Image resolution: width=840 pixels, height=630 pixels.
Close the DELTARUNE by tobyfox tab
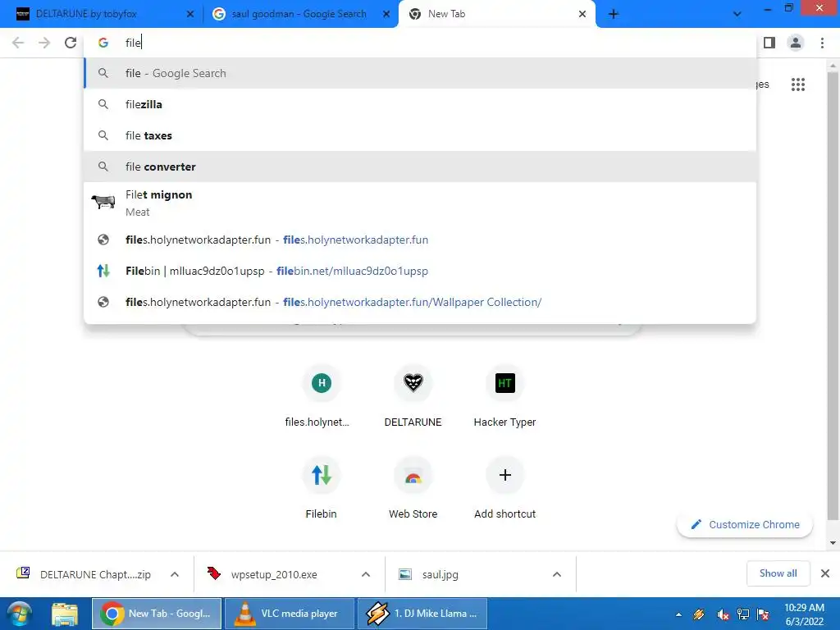pyautogui.click(x=190, y=15)
